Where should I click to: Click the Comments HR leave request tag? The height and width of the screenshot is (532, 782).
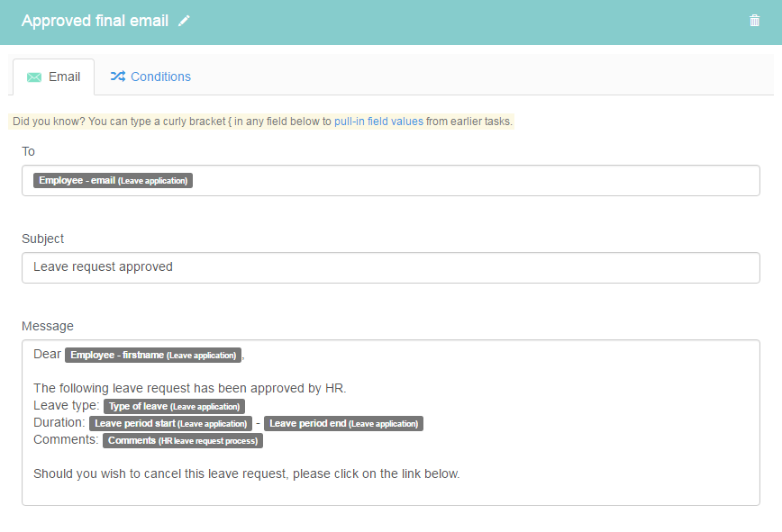coord(183,441)
